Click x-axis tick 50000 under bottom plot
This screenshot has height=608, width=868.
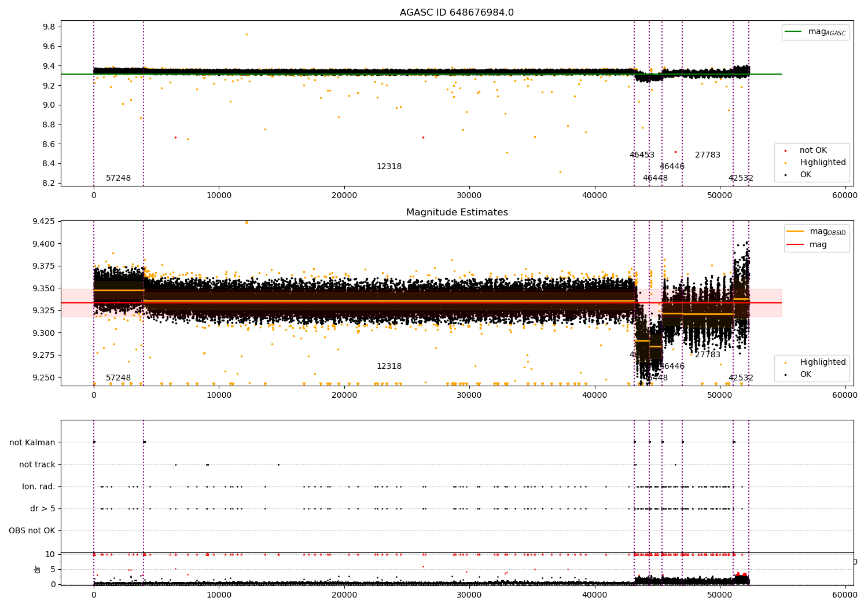click(x=720, y=595)
